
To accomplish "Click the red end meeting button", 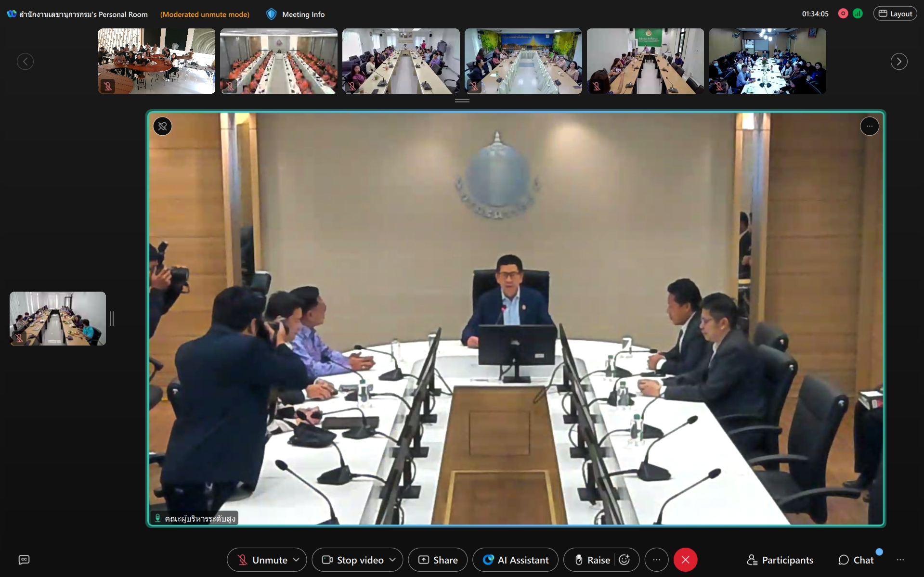I will click(685, 560).
